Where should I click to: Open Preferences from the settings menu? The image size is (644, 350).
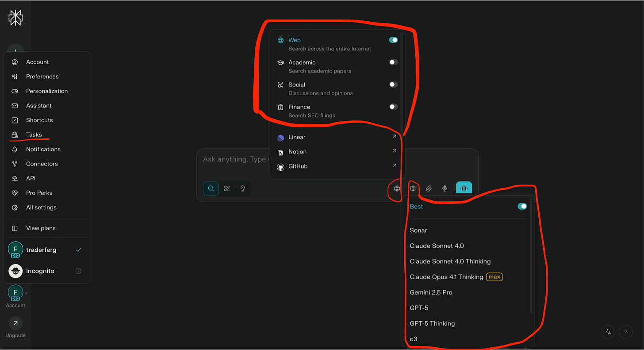tap(47, 77)
